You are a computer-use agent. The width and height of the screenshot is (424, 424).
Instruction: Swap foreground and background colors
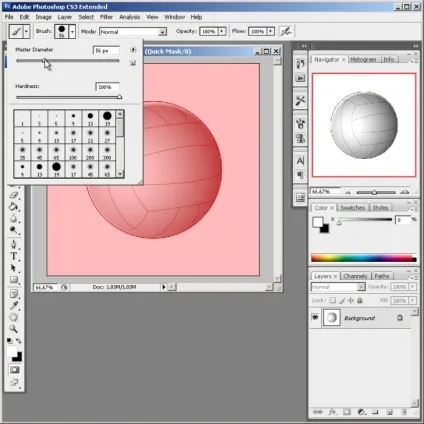(18, 341)
